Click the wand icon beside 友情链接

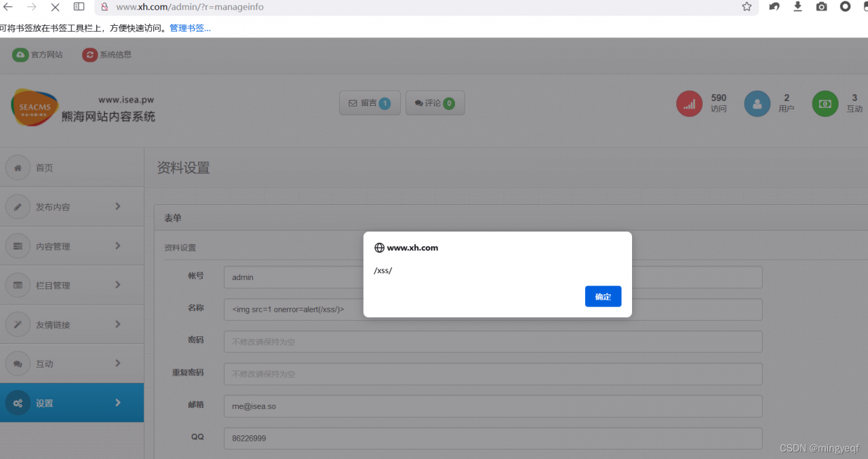[18, 325]
